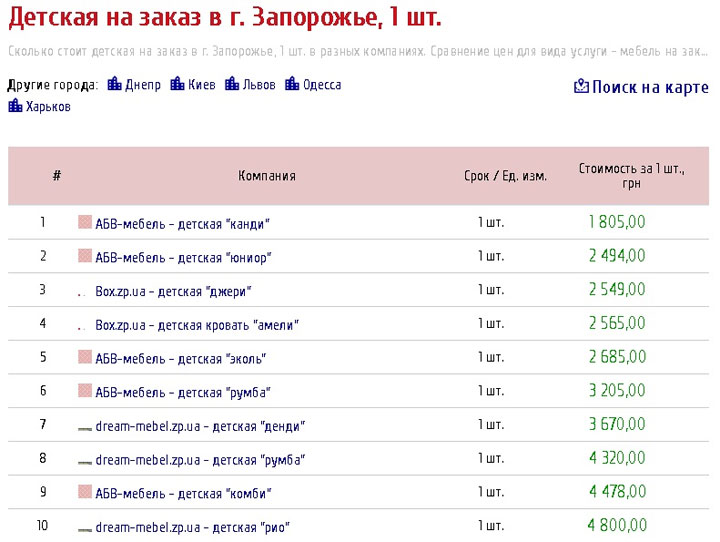720x542 pixels.
Task: Open АБВ-мебель детская "канди" link
Action: click(x=183, y=224)
